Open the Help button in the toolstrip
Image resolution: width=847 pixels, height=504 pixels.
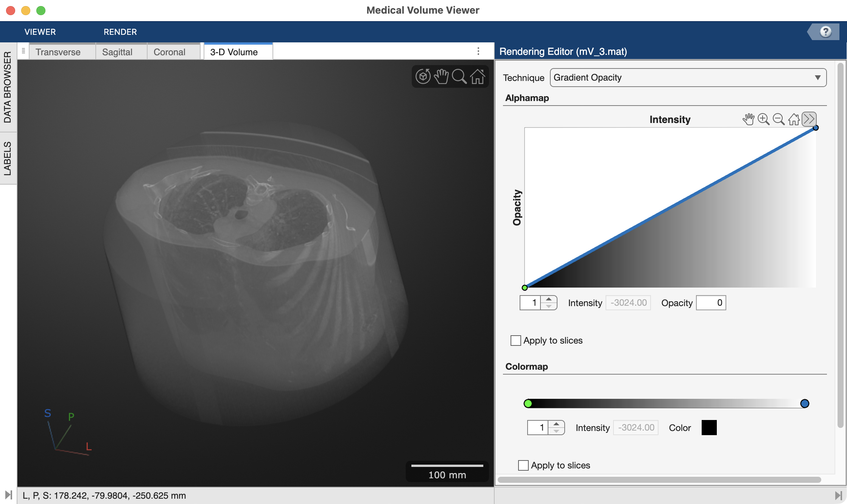tap(825, 32)
